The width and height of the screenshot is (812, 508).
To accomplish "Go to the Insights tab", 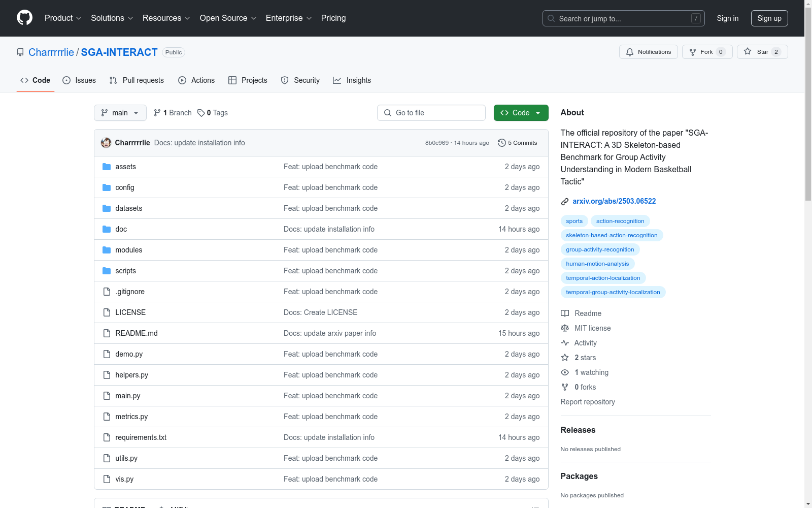I will (352, 80).
